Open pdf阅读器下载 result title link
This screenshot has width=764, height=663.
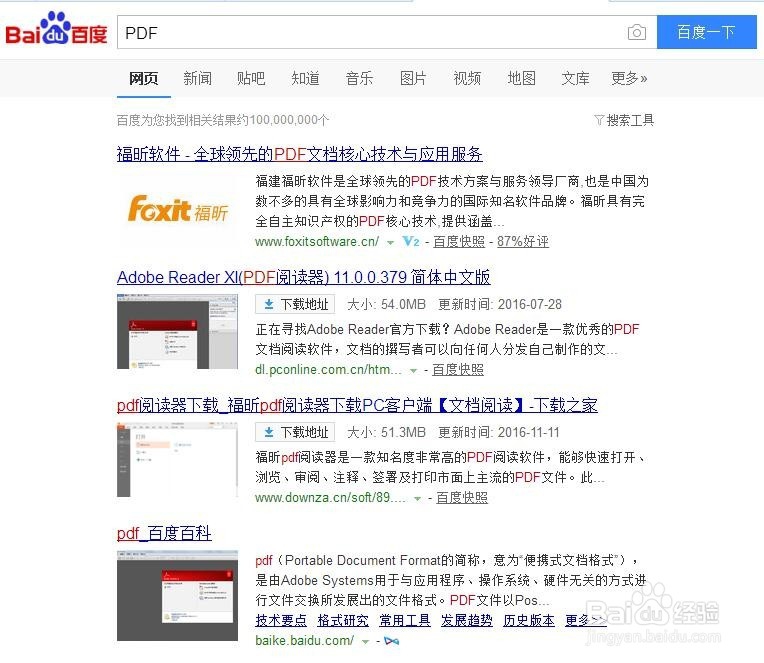click(x=357, y=405)
